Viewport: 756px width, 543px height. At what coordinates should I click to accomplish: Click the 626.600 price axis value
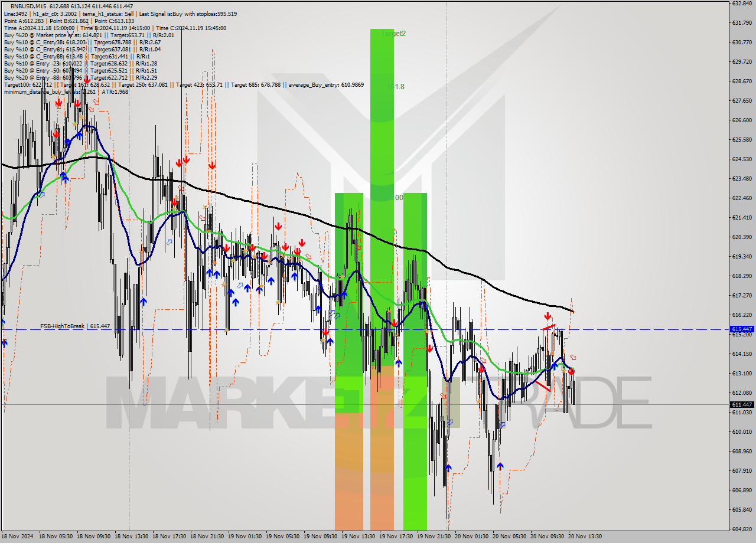pyautogui.click(x=741, y=120)
